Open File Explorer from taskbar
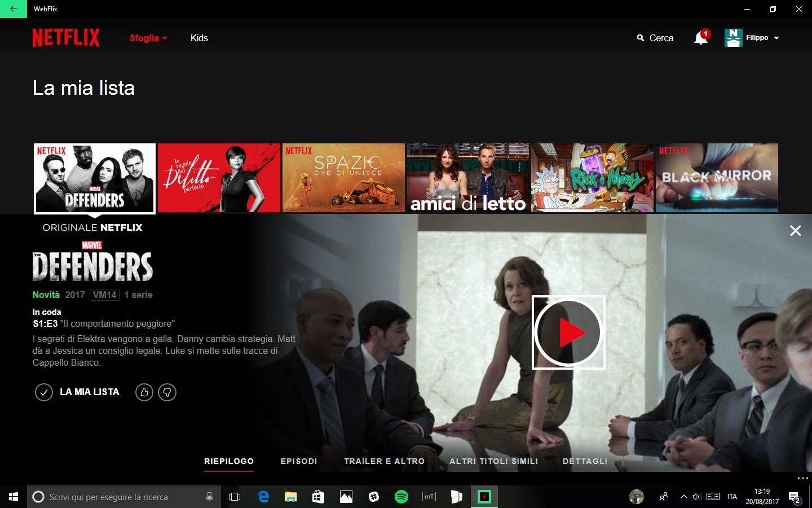 [x=291, y=497]
